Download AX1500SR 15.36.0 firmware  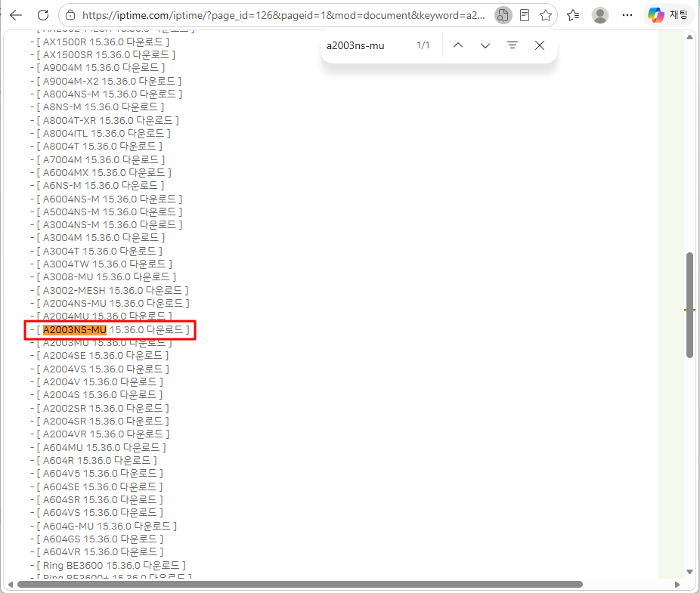point(106,55)
